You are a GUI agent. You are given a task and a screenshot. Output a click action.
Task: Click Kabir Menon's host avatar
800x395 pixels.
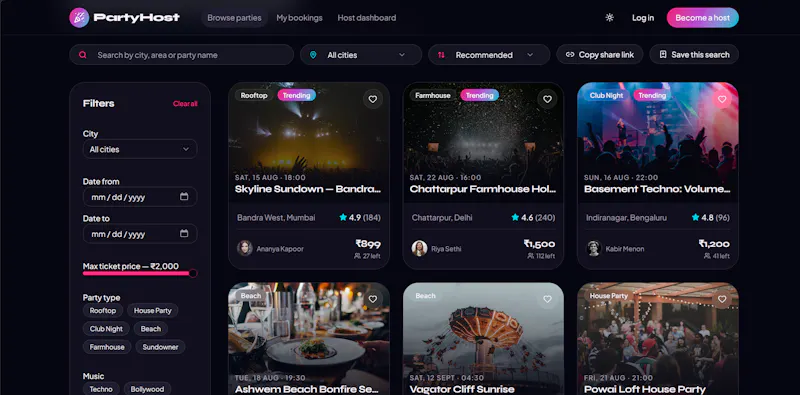(x=594, y=248)
